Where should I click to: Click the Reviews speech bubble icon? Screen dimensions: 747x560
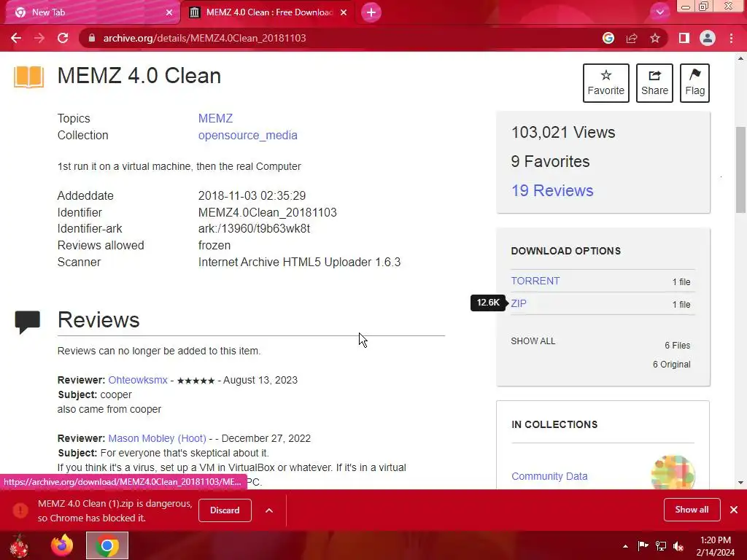pos(28,322)
